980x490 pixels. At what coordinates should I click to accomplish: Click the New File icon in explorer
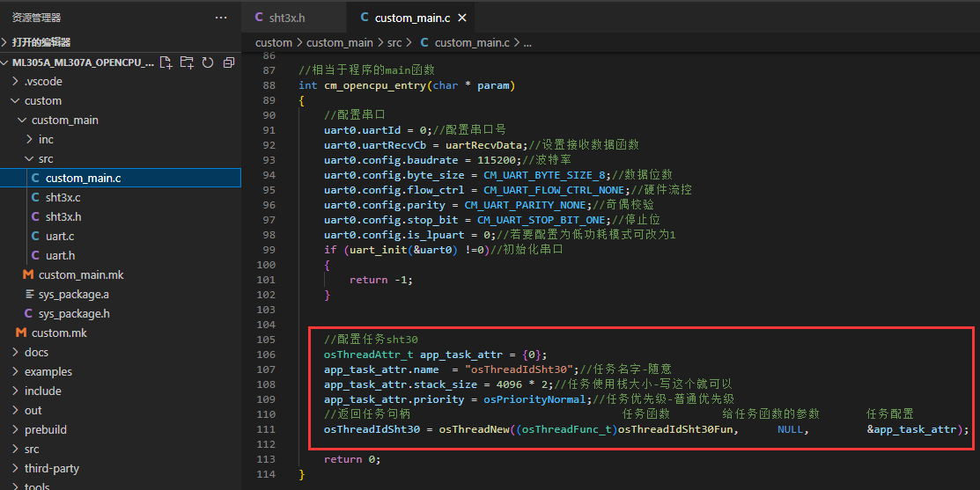(166, 62)
